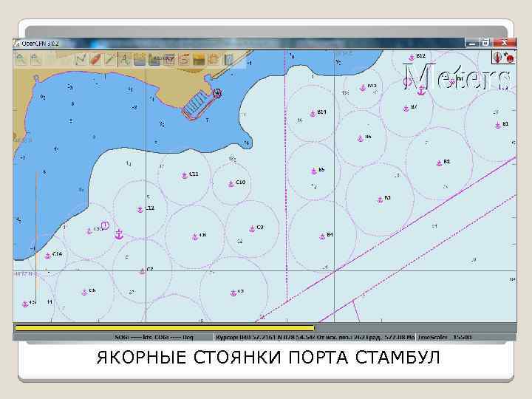Select anchorage C10 anchor symbol
This screenshot has height=399, width=532.
coord(231,184)
